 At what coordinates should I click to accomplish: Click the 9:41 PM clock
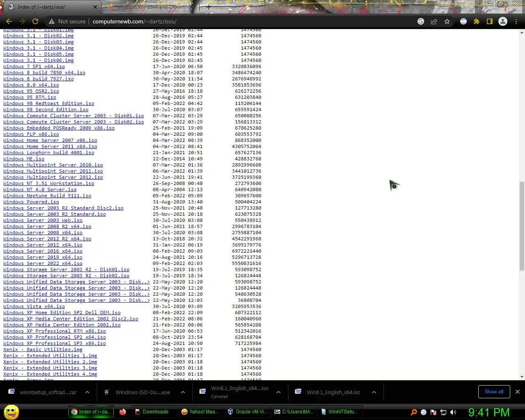pyautogui.click(x=489, y=412)
